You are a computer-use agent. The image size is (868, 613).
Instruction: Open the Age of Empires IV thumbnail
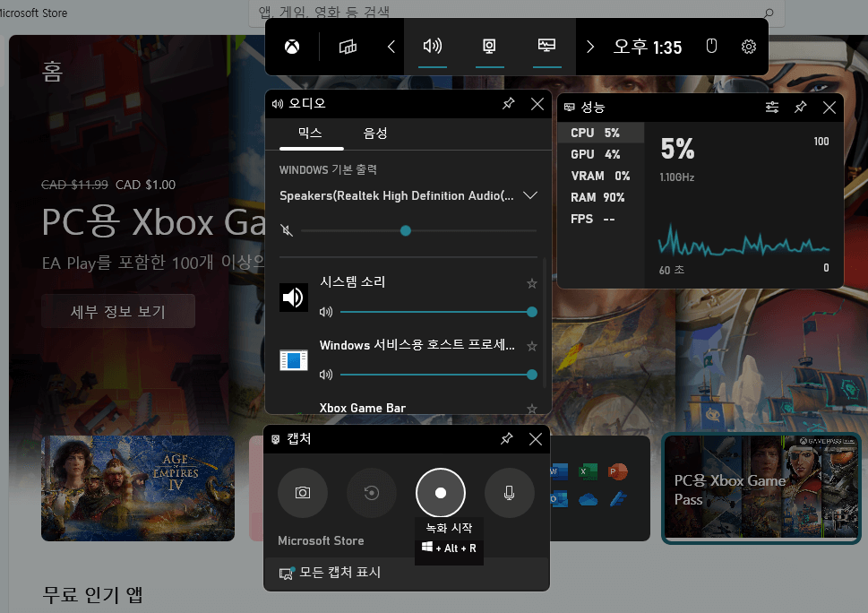point(138,488)
